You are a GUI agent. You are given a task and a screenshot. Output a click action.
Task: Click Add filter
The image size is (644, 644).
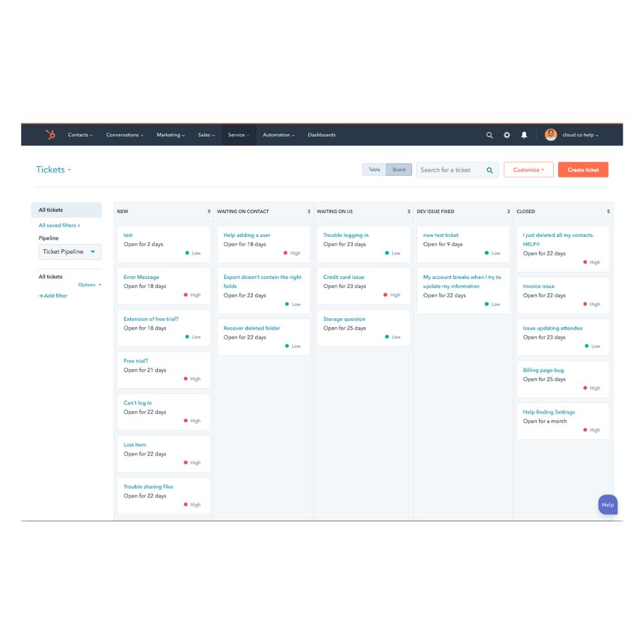coord(53,296)
